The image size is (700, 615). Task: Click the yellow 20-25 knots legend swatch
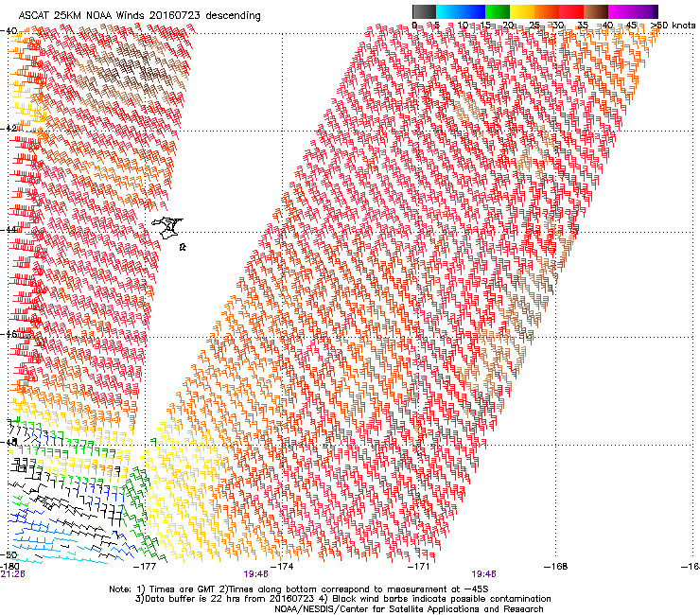(x=522, y=11)
